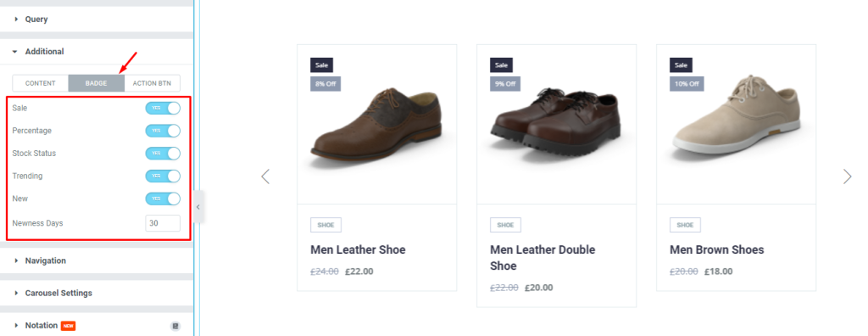This screenshot has height=336, width=868.
Task: Click the 10% Off badge
Action: pos(687,84)
